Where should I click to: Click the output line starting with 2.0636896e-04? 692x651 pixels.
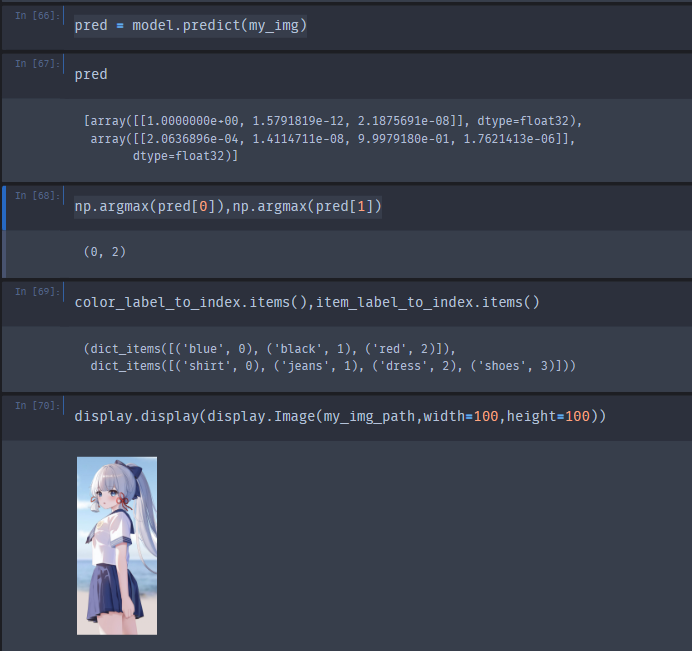pyautogui.click(x=333, y=139)
